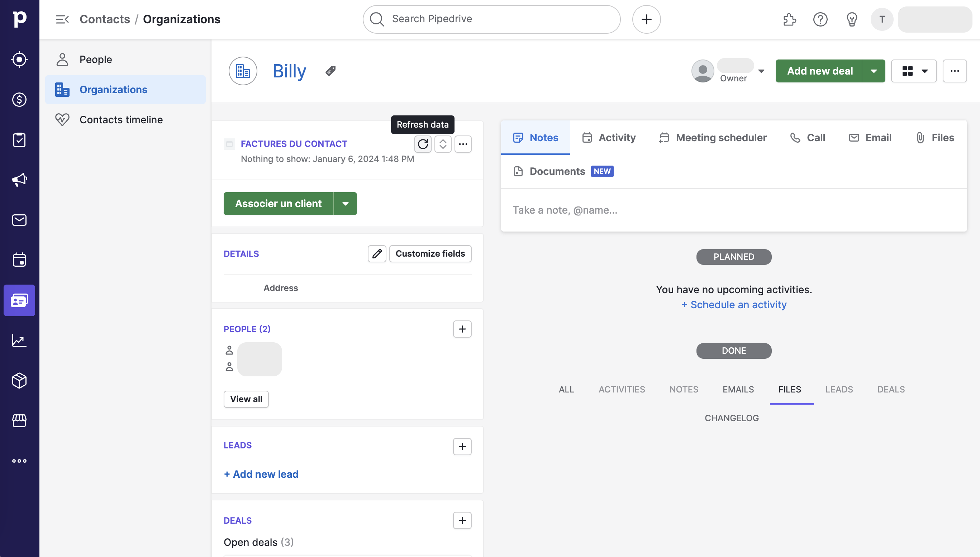Expand the Add new deal dropdown arrow
980x557 pixels.
[874, 71]
